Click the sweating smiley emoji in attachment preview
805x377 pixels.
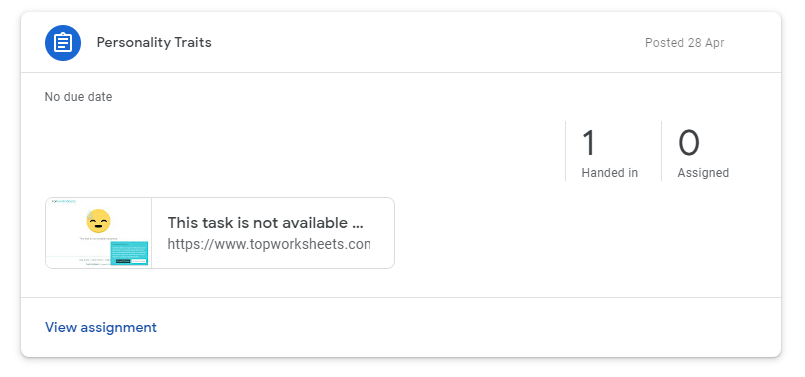pyautogui.click(x=98, y=221)
